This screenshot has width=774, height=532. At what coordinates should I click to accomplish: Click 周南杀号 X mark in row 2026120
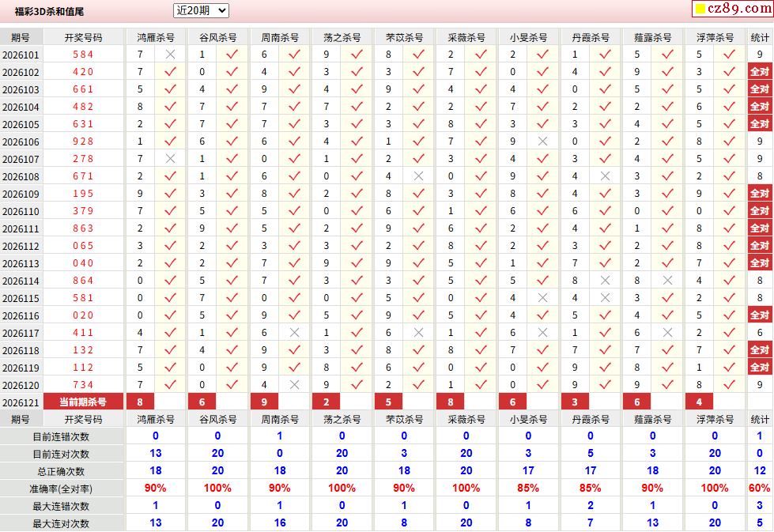[x=295, y=385]
